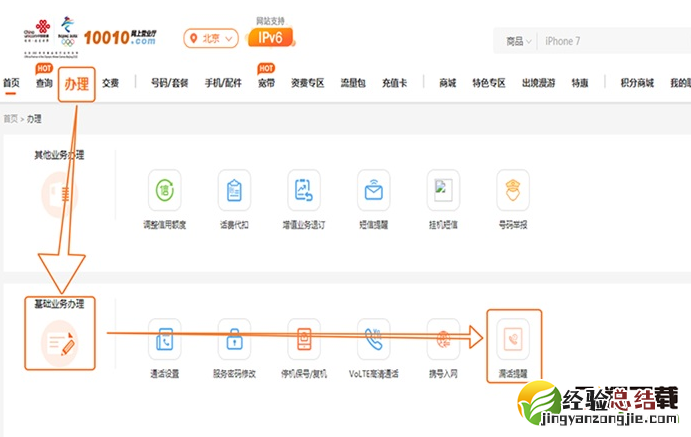Open the 特惠 nav item
The image size is (691, 437).
coord(580,83)
